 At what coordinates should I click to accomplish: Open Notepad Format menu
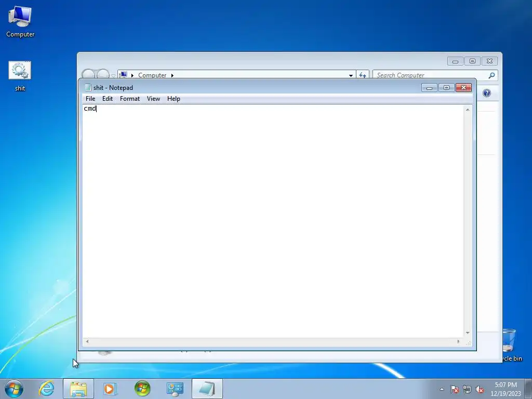point(130,99)
